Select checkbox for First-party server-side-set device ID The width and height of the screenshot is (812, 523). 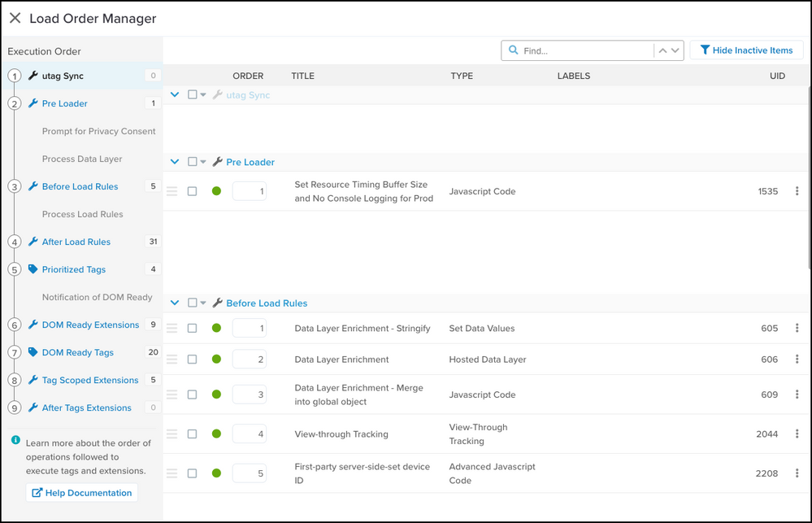[192, 473]
